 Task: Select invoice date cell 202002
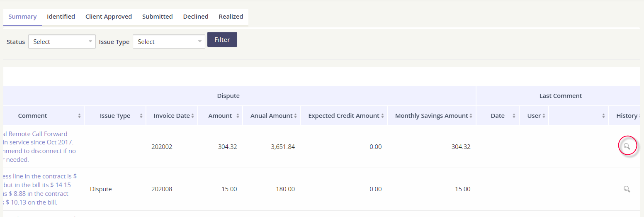(162, 146)
